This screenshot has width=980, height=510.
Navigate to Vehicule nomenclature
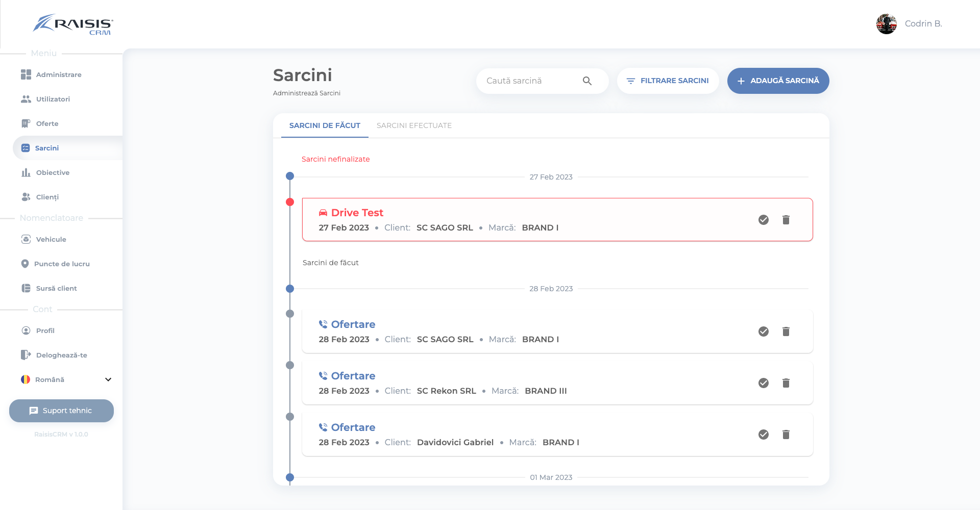tap(51, 239)
